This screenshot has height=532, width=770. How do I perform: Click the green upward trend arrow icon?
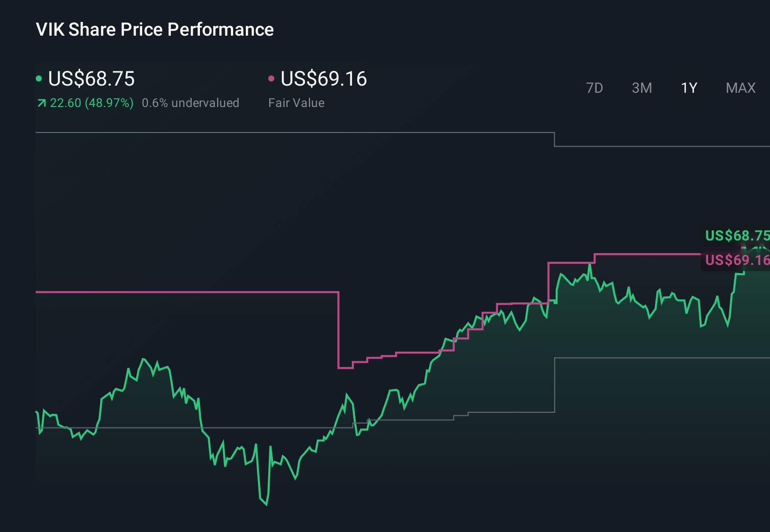pos(41,103)
